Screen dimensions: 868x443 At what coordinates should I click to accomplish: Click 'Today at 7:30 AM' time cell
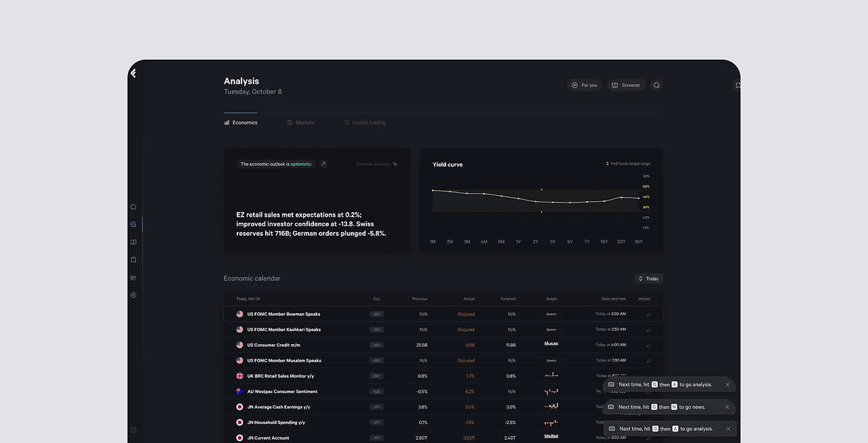[x=610, y=360]
